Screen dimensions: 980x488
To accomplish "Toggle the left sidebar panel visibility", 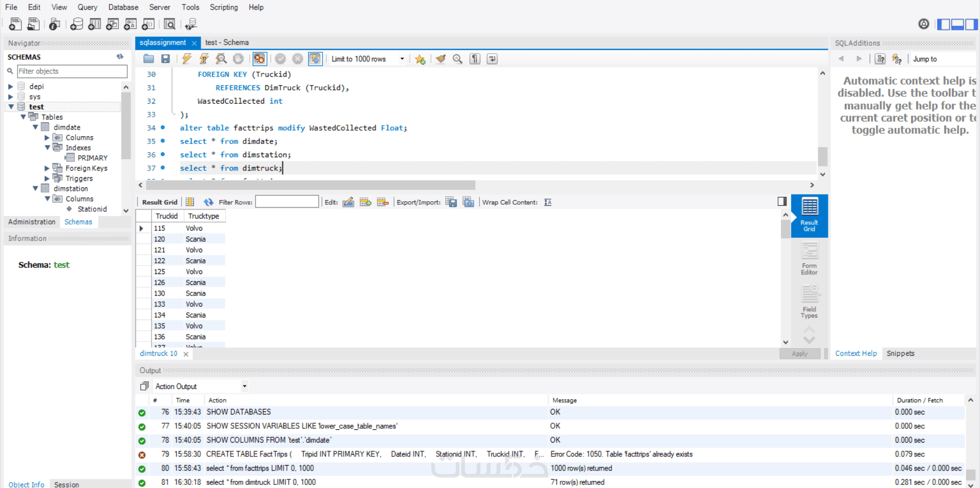I will point(944,24).
